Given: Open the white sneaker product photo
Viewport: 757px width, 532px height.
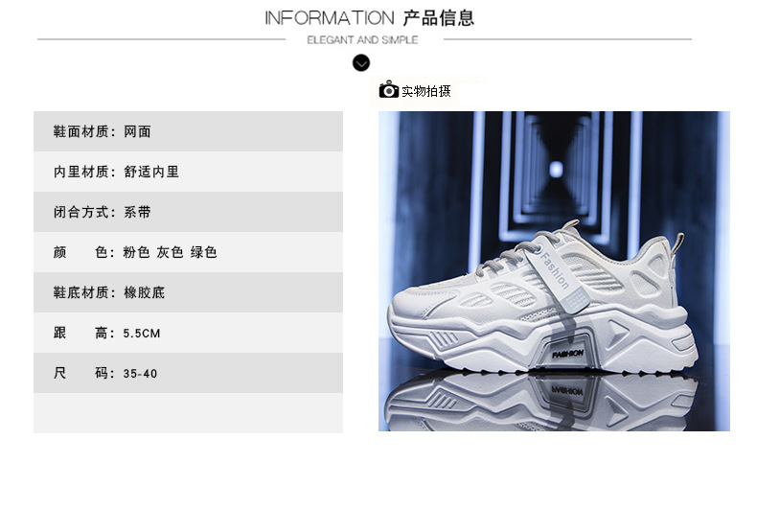Looking at the screenshot, I should click(x=554, y=271).
